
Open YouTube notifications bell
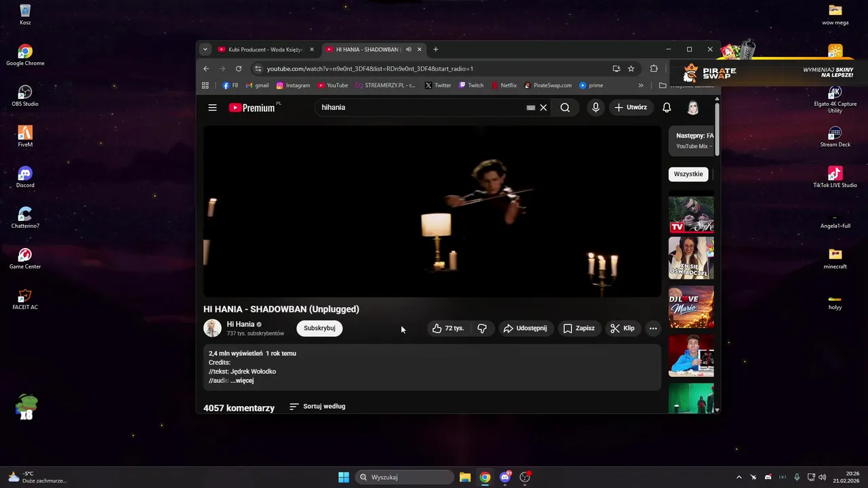pyautogui.click(x=667, y=107)
